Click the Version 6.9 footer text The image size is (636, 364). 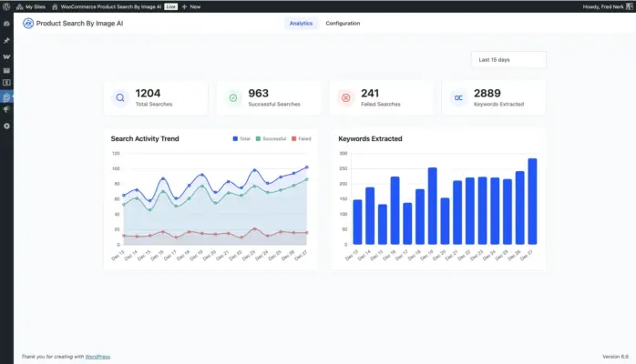coord(615,357)
